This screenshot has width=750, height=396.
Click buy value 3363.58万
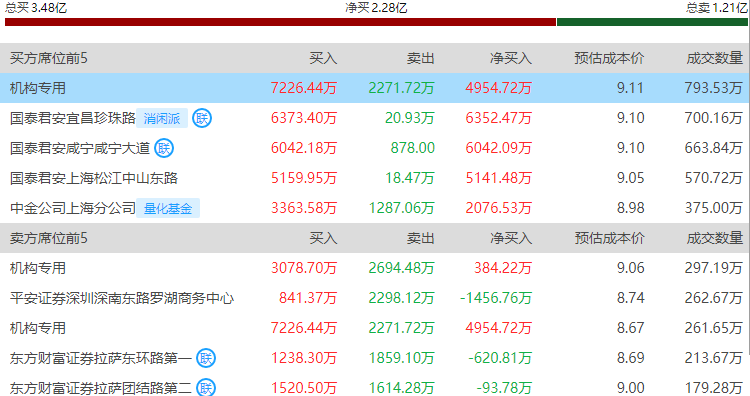[x=304, y=208]
